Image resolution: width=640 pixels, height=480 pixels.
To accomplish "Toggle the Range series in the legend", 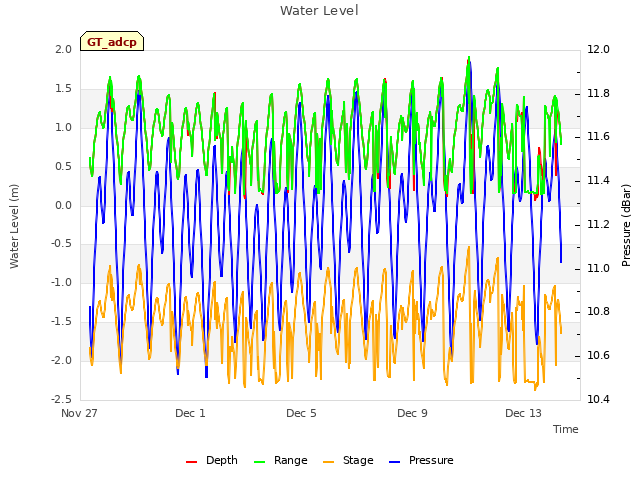I will [x=281, y=460].
